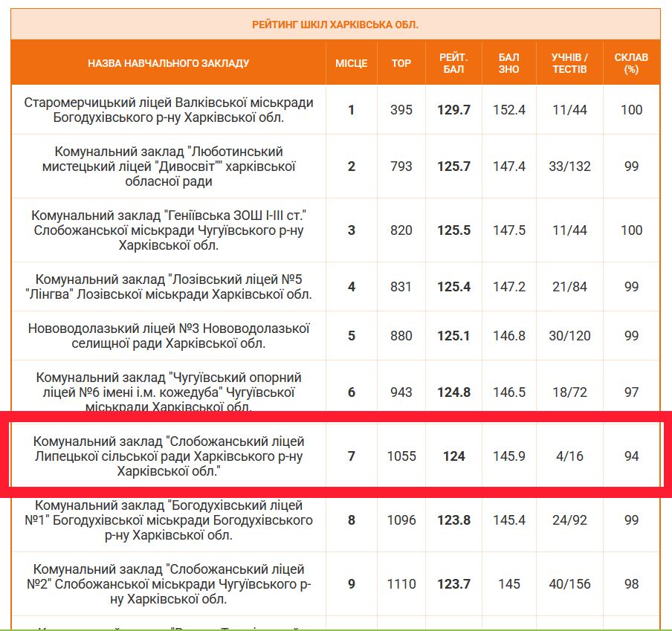
Task: Open the 'Старомерчицький ліцей' school name
Action: (x=169, y=110)
